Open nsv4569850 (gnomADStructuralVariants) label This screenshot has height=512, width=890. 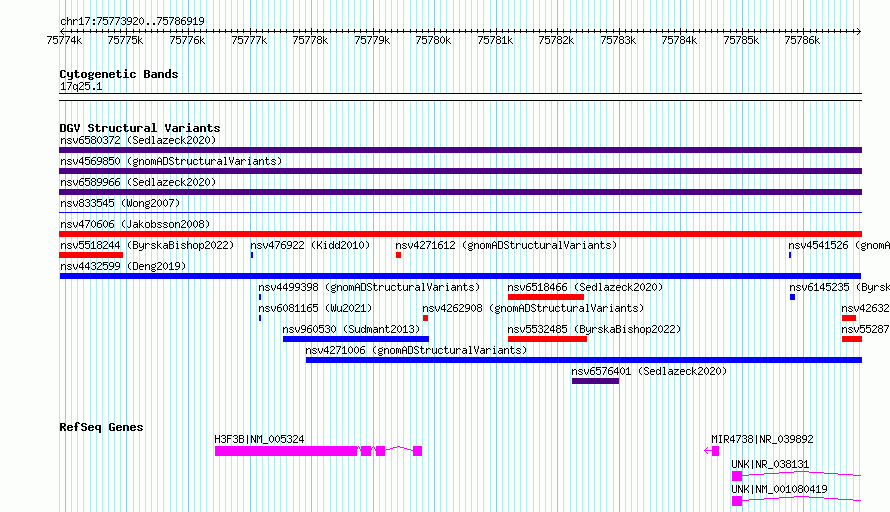point(171,161)
